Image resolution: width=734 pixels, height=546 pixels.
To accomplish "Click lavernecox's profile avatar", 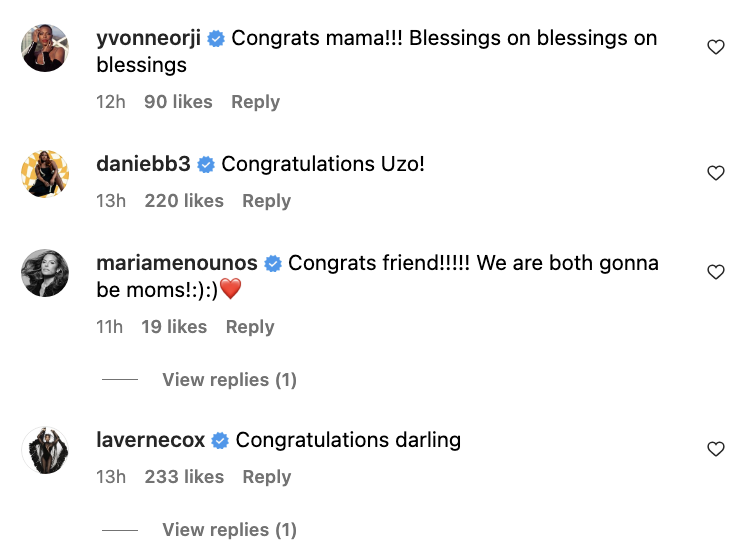I will (45, 450).
